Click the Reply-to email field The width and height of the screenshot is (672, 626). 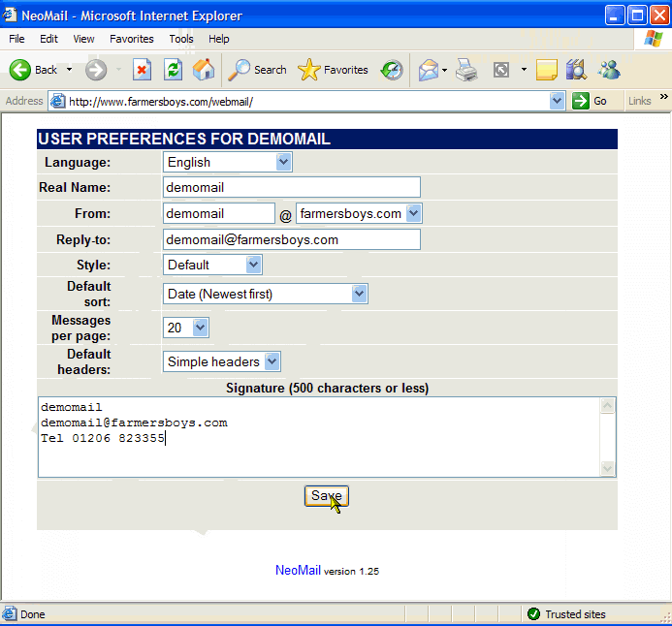click(292, 239)
